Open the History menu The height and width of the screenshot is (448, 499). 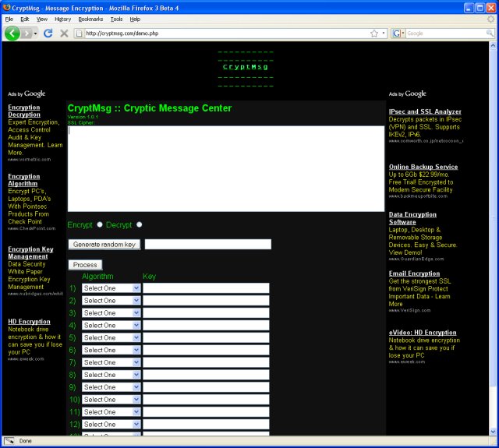62,19
